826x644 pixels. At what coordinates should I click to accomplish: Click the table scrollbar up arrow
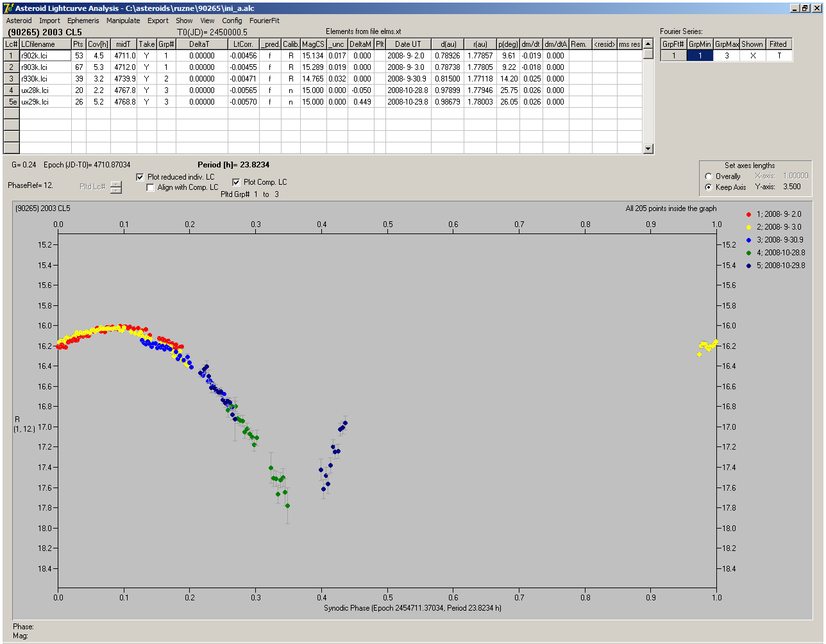pyautogui.click(x=648, y=44)
